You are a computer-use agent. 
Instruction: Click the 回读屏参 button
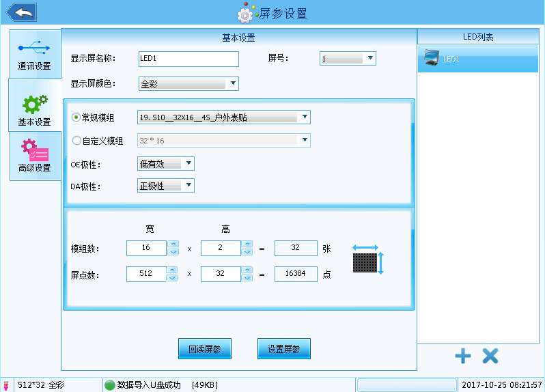[204, 348]
